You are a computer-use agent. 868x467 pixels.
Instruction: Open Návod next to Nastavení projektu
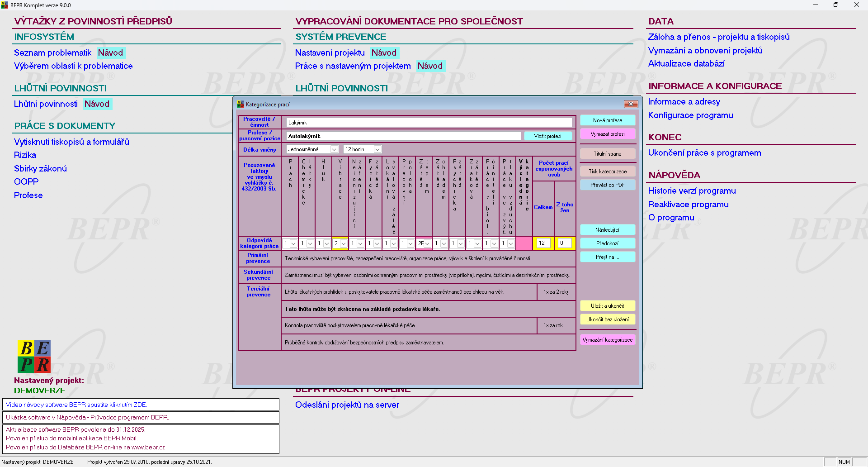(x=384, y=53)
